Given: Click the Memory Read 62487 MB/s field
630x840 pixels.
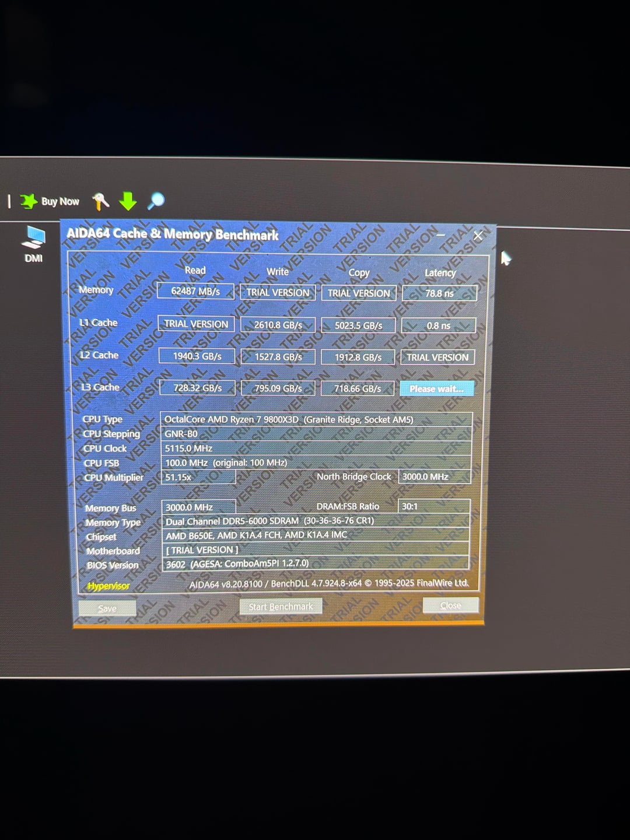Looking at the screenshot, I should coord(195,291).
